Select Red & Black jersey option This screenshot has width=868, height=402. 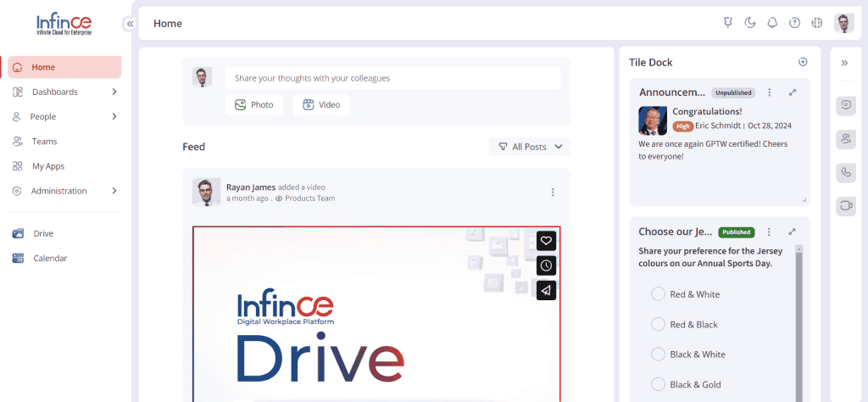coord(658,325)
